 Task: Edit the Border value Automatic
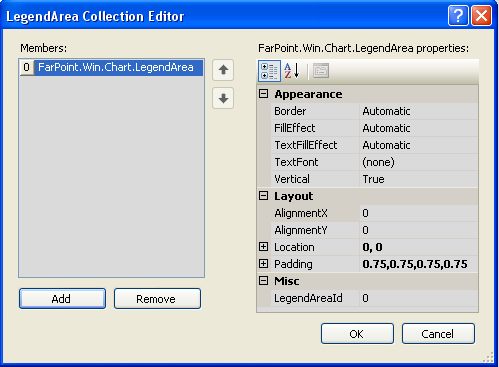click(419, 111)
